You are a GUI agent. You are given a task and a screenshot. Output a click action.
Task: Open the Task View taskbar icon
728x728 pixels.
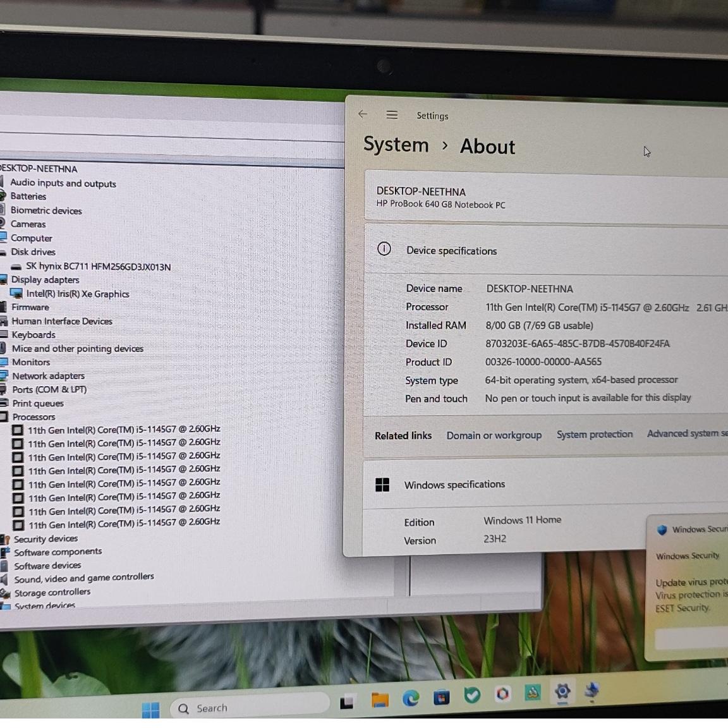[347, 702]
